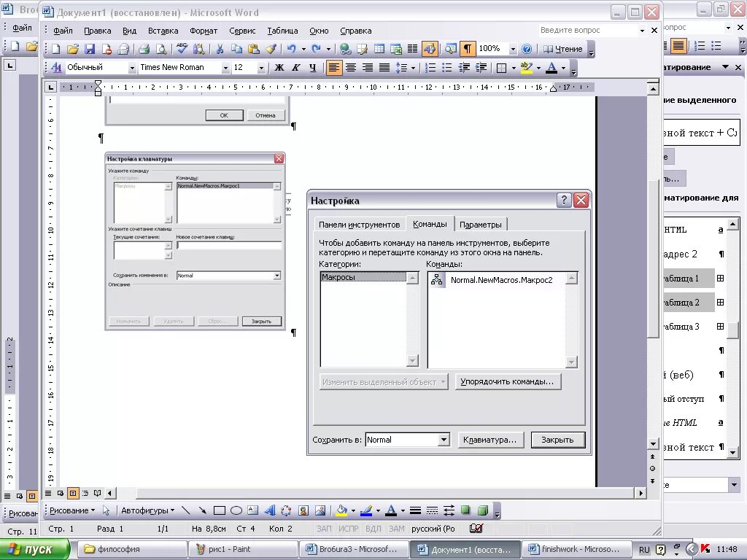
Task: Click the Упорядочить команды button
Action: (508, 381)
